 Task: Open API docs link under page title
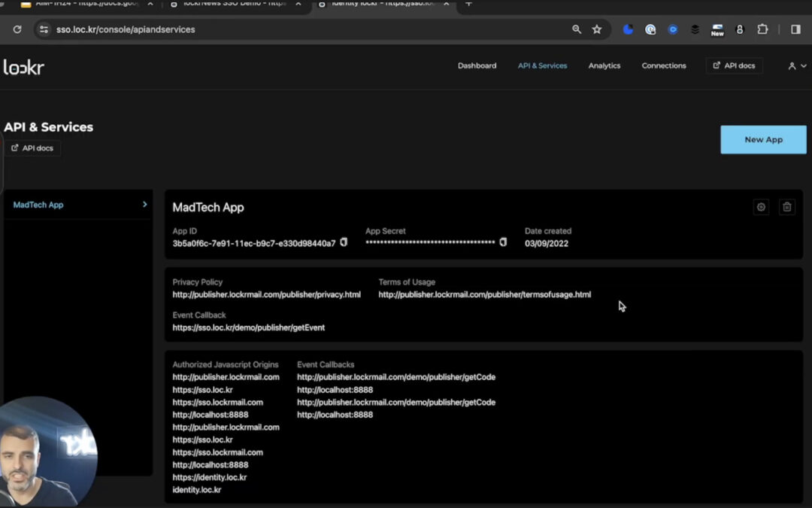pyautogui.click(x=32, y=148)
